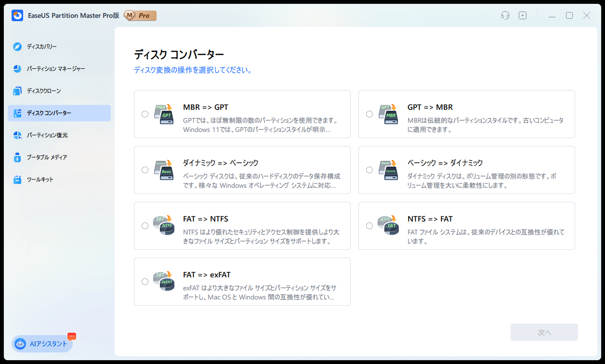The height and width of the screenshot is (364, 605).
Task: Select the ダイナミック => ベーシック radio button
Action: (x=145, y=170)
